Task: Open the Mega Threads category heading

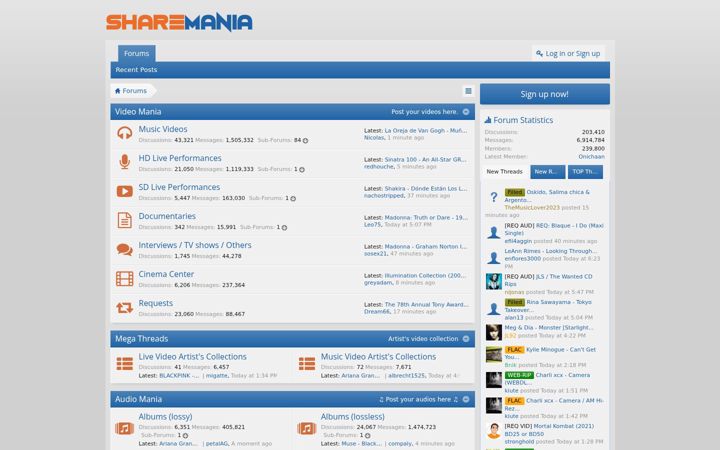Action: tap(141, 339)
